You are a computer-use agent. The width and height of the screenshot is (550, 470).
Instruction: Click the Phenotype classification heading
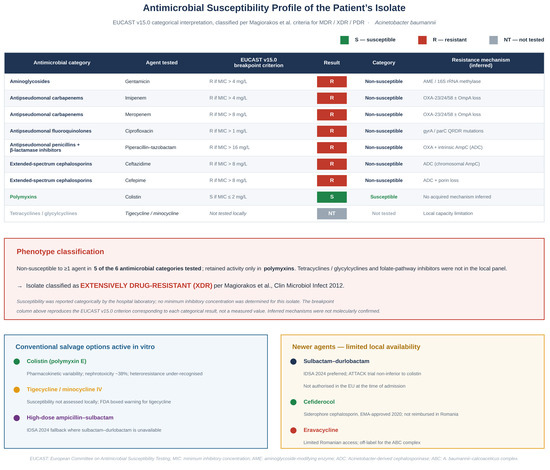[60, 251]
